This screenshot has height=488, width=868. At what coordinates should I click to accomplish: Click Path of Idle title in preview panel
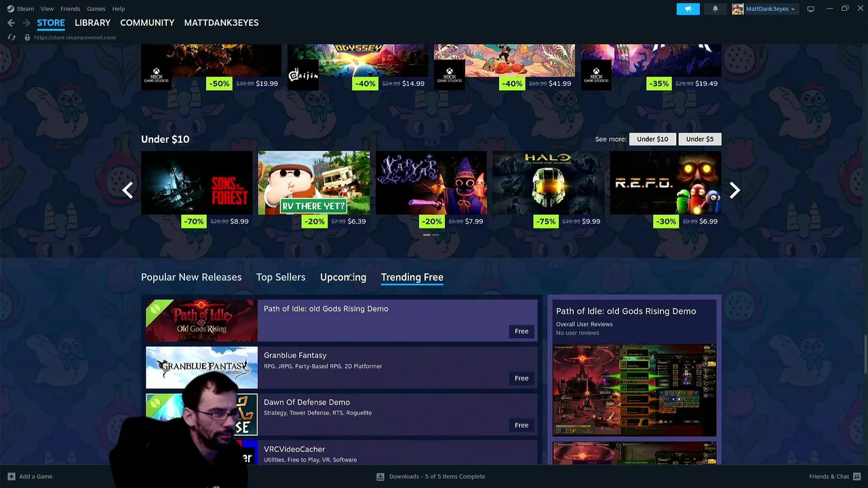(x=626, y=311)
